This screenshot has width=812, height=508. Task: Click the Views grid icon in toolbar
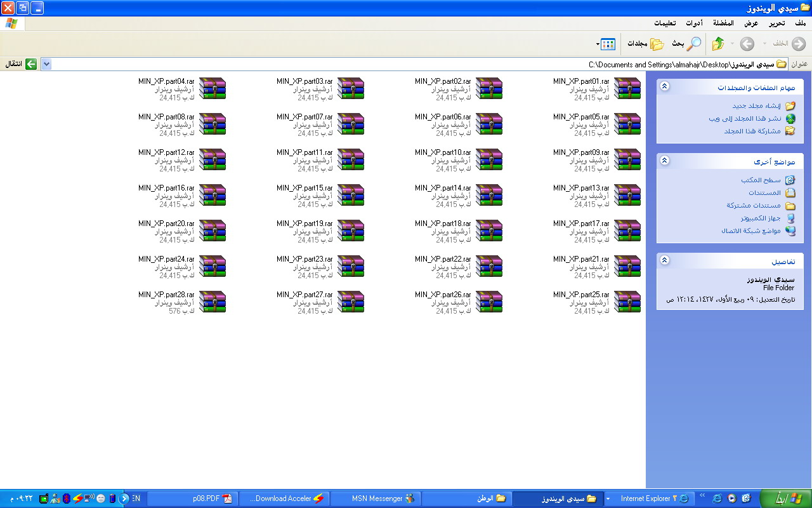pos(608,44)
